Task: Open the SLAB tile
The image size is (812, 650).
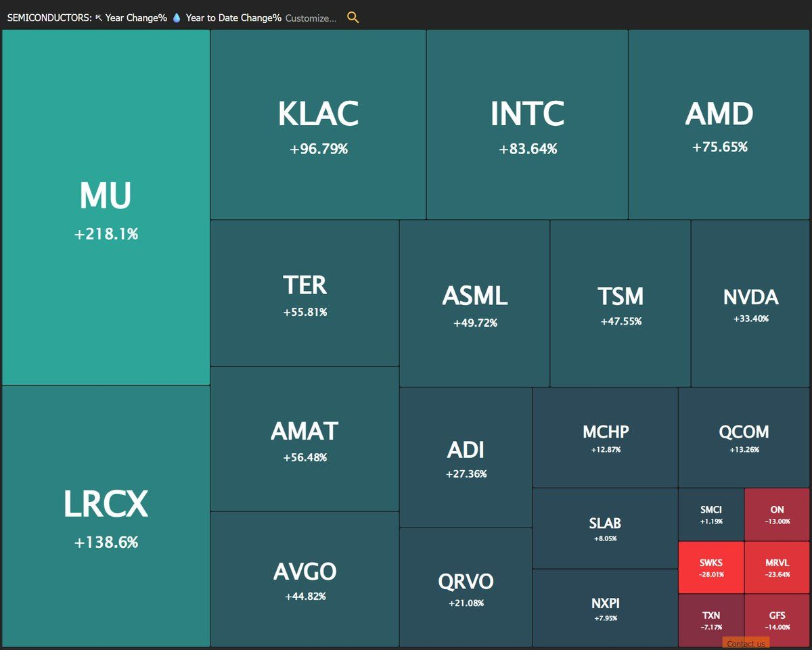Action: [x=605, y=528]
